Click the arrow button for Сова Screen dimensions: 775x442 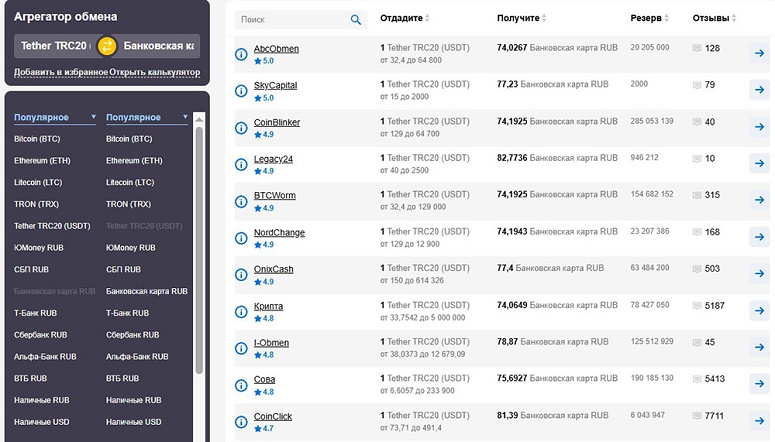point(759,384)
